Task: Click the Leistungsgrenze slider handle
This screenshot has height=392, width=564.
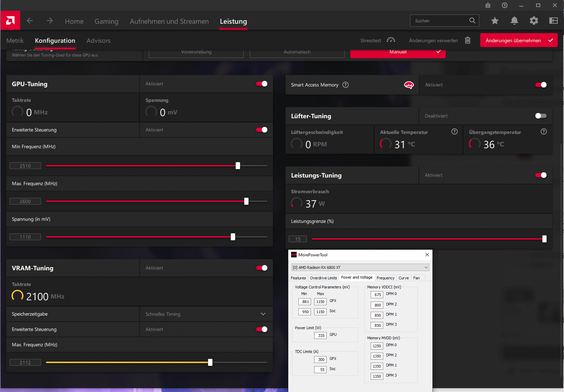Action: 544,239
